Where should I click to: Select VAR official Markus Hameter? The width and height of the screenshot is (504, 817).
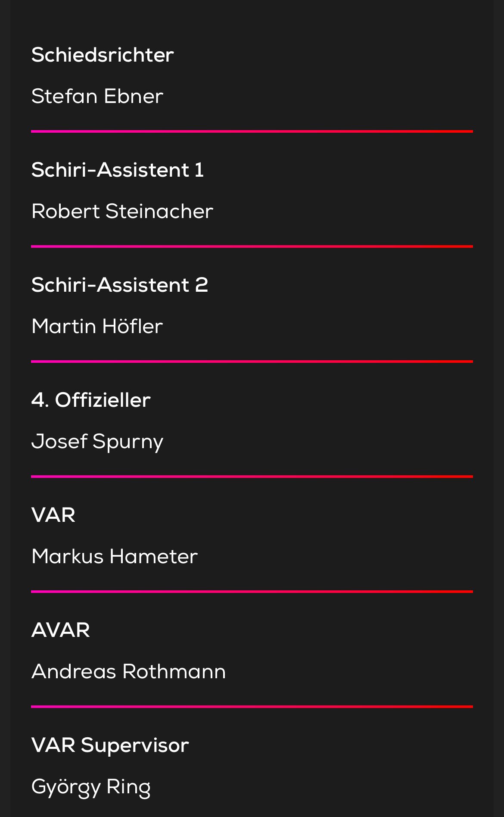click(x=115, y=556)
